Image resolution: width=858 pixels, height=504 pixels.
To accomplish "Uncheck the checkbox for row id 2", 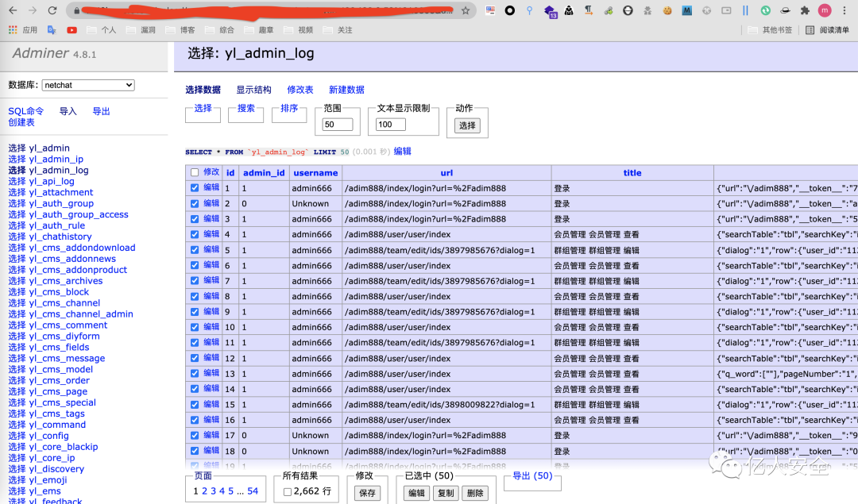I will coord(195,203).
